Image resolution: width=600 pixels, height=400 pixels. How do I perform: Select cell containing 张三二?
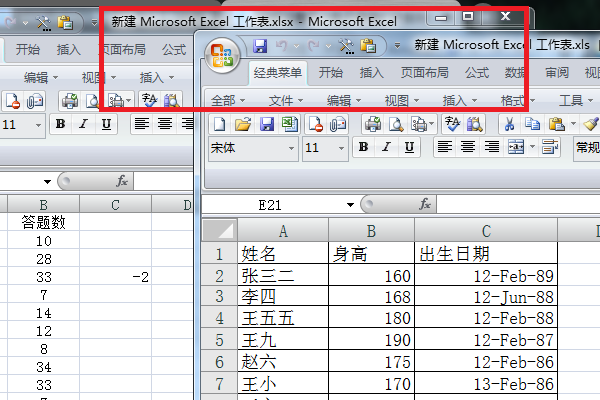click(283, 276)
